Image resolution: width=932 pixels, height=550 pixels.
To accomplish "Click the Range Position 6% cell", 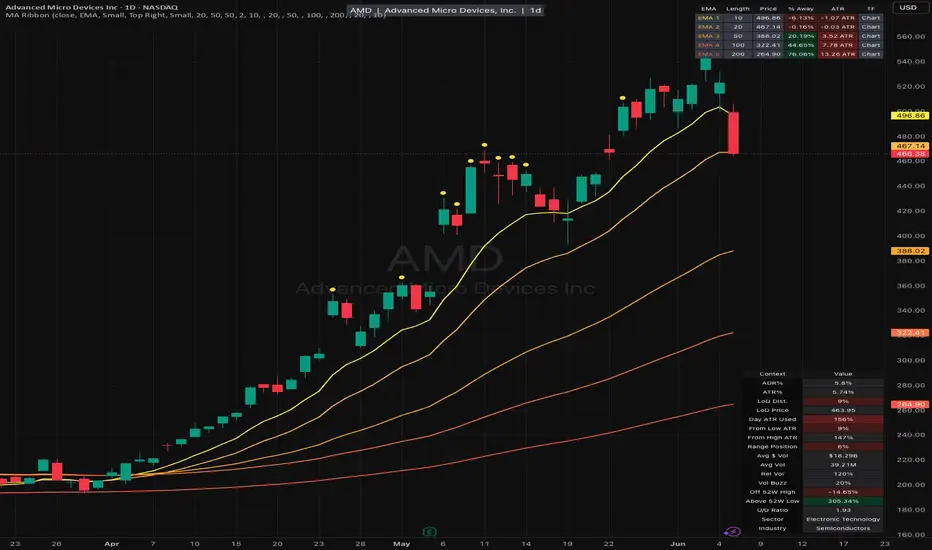I will point(843,447).
